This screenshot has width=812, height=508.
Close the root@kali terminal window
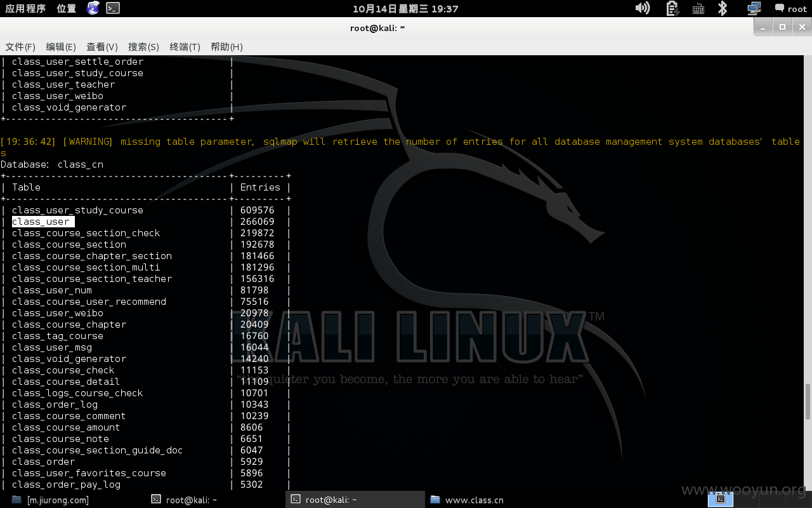801,27
